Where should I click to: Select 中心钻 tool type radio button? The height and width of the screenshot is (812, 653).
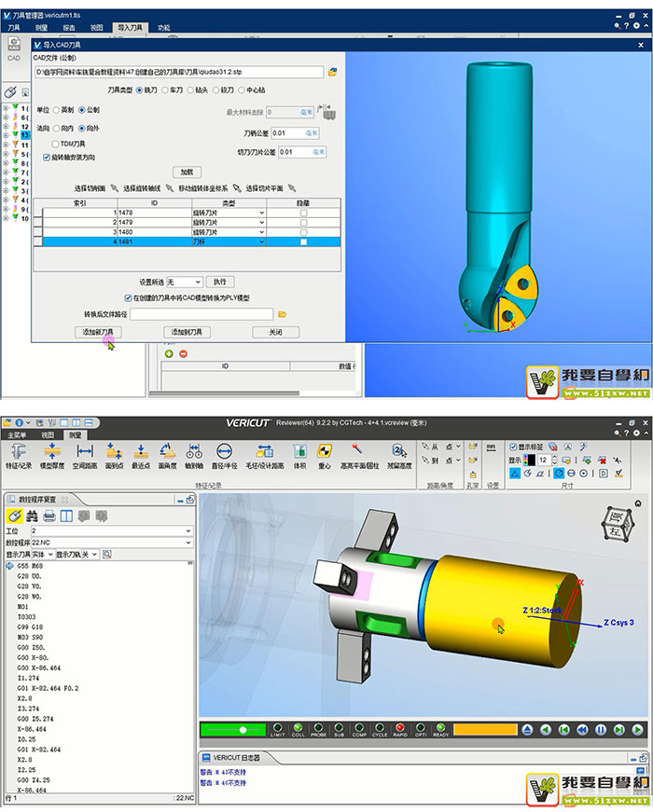[x=241, y=90]
